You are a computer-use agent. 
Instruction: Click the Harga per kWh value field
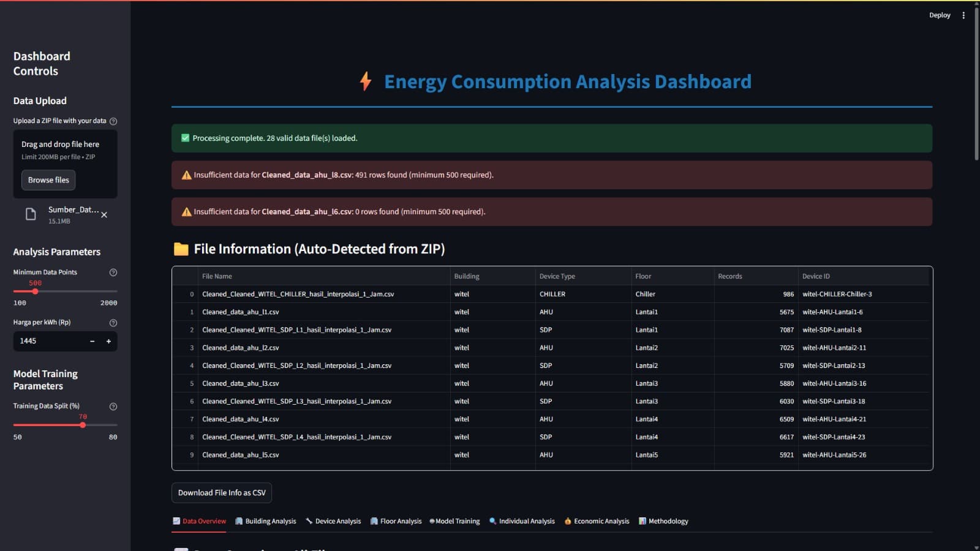point(49,341)
